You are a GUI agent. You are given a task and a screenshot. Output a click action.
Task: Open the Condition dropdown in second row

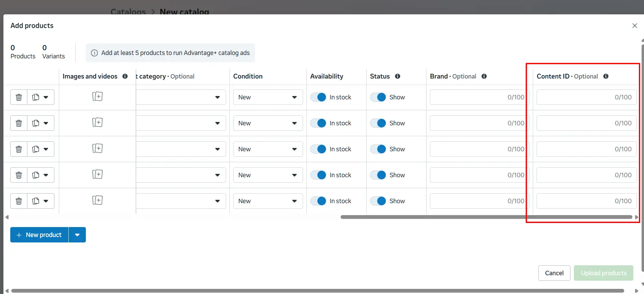pos(268,123)
